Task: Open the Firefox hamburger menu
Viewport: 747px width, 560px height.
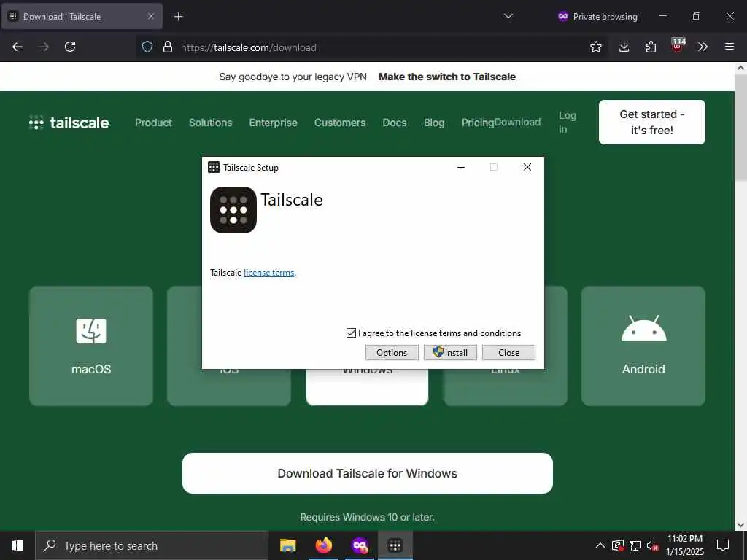Action: [729, 47]
